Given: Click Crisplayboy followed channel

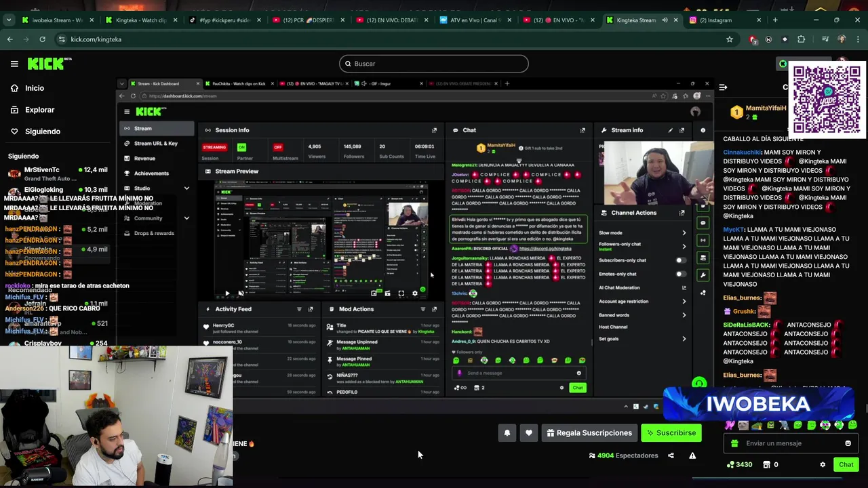Looking at the screenshot, I should (58, 344).
